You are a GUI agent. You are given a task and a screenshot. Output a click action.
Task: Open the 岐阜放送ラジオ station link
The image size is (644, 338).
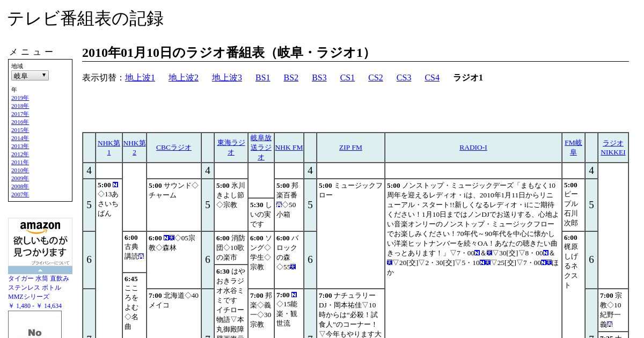pyautogui.click(x=261, y=148)
